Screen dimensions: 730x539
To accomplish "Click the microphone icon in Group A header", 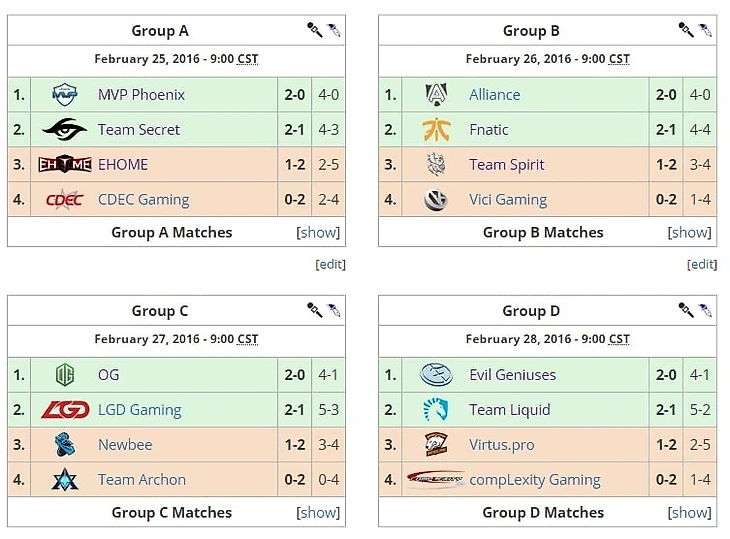I will 314,30.
